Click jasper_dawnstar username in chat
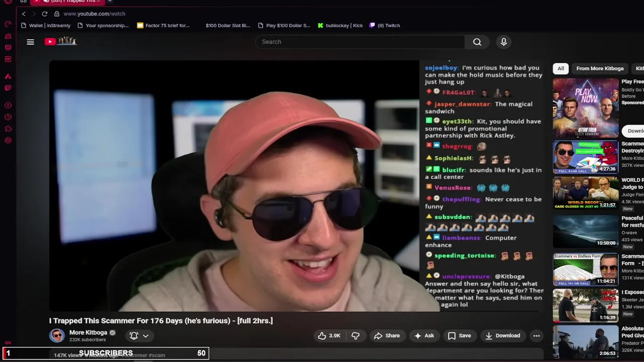 [462, 104]
